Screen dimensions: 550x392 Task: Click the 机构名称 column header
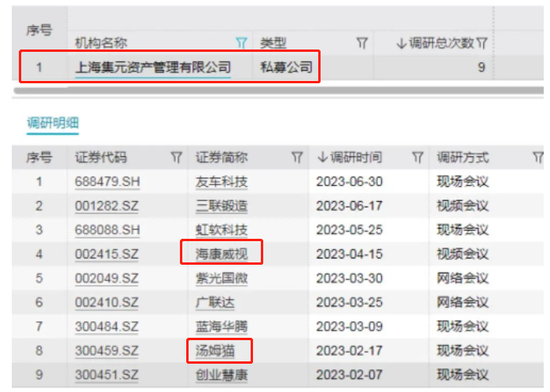[101, 43]
